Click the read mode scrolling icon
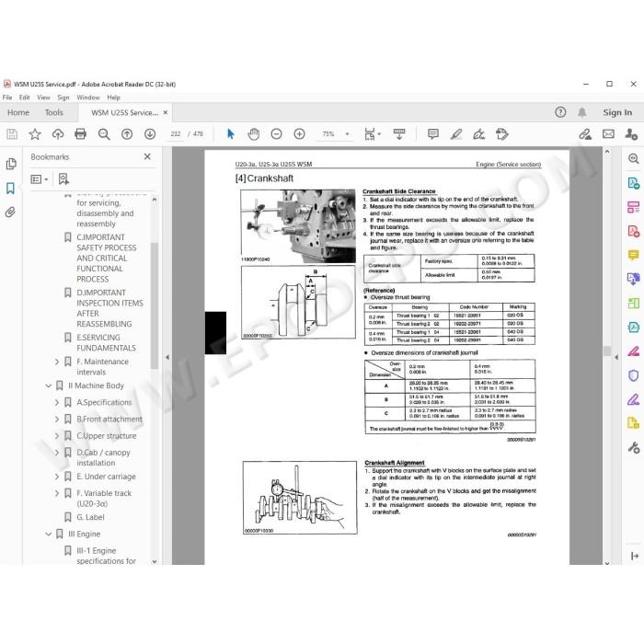This screenshot has width=644, height=644. point(399,134)
